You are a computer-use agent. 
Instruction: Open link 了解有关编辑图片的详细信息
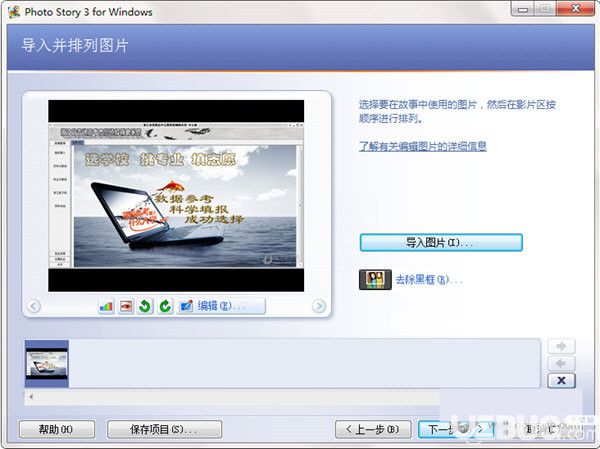422,146
